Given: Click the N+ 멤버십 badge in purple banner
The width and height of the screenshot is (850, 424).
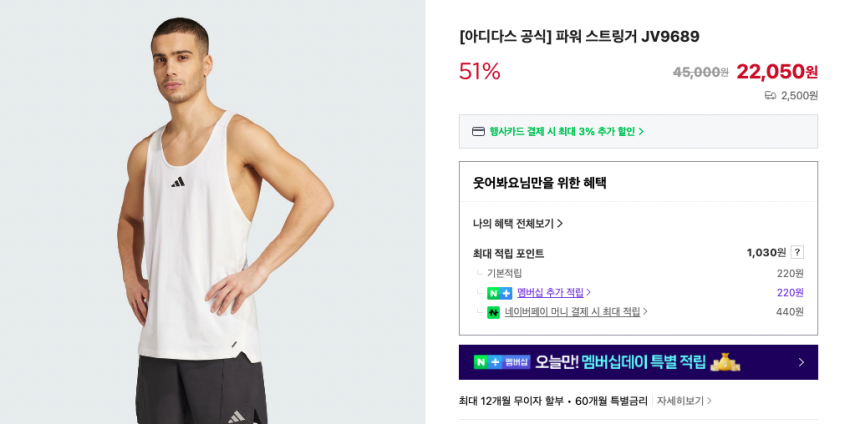Looking at the screenshot, I should point(502,362).
